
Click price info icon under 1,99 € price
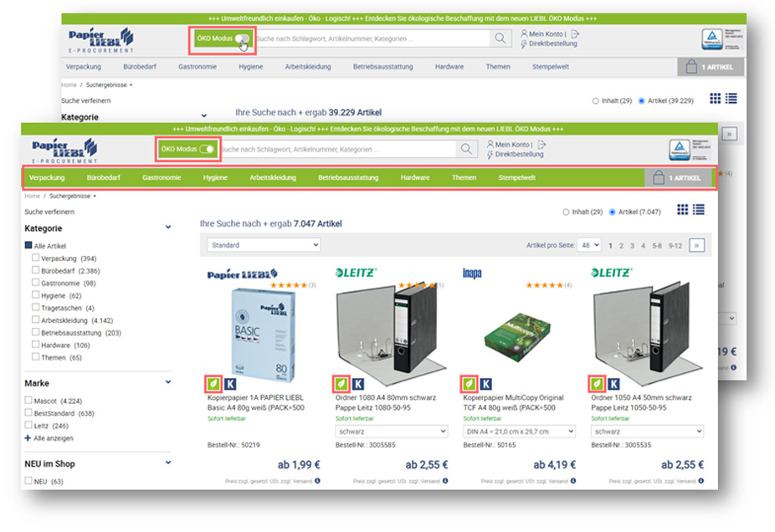(317, 481)
